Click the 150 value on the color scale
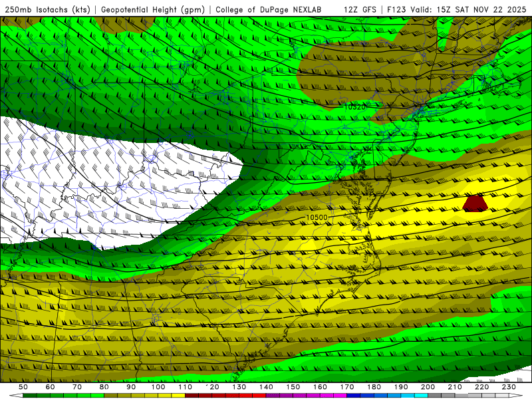This screenshot has width=532, height=399. pos(293,387)
